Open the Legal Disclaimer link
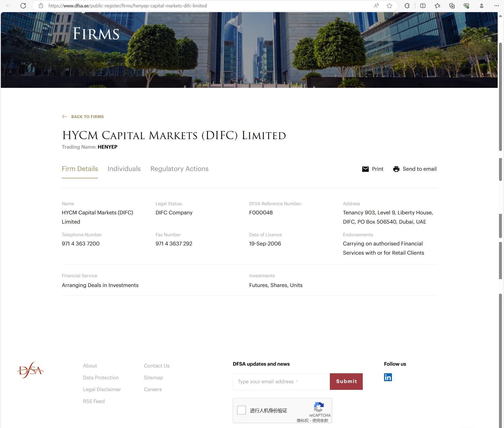The width and height of the screenshot is (504, 428). [x=102, y=389]
